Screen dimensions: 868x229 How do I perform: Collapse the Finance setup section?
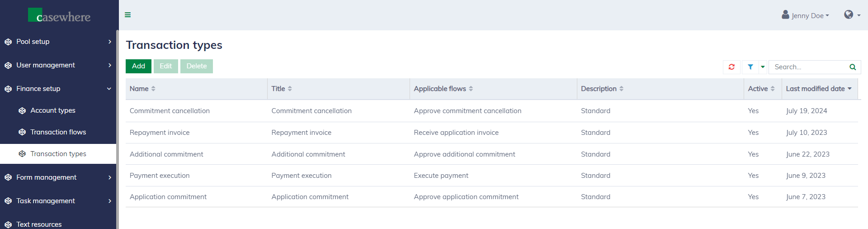tap(58, 89)
